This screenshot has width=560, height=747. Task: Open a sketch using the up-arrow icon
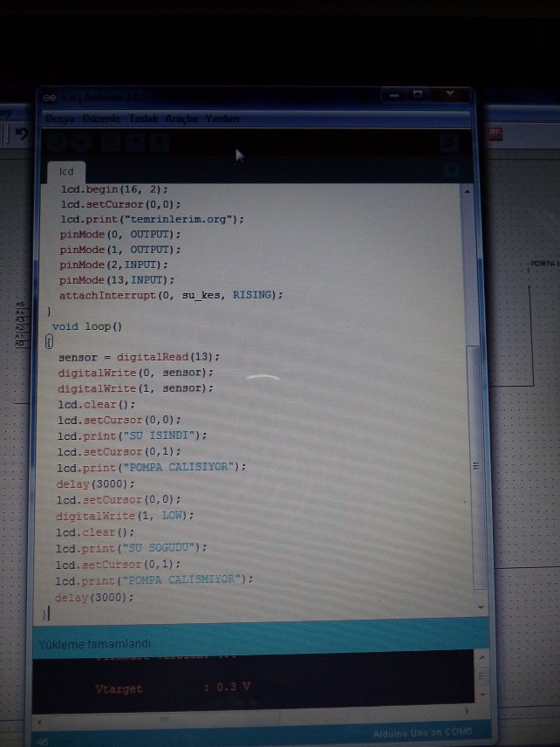tap(134, 142)
